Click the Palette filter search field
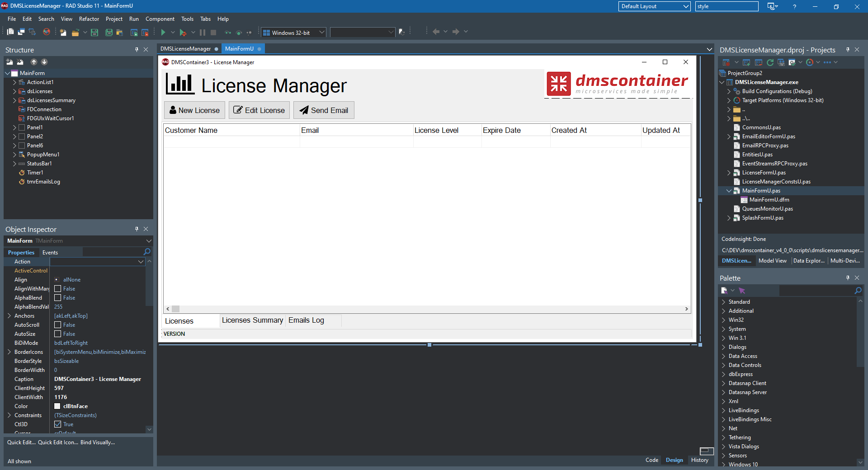The image size is (868, 470). (x=816, y=291)
